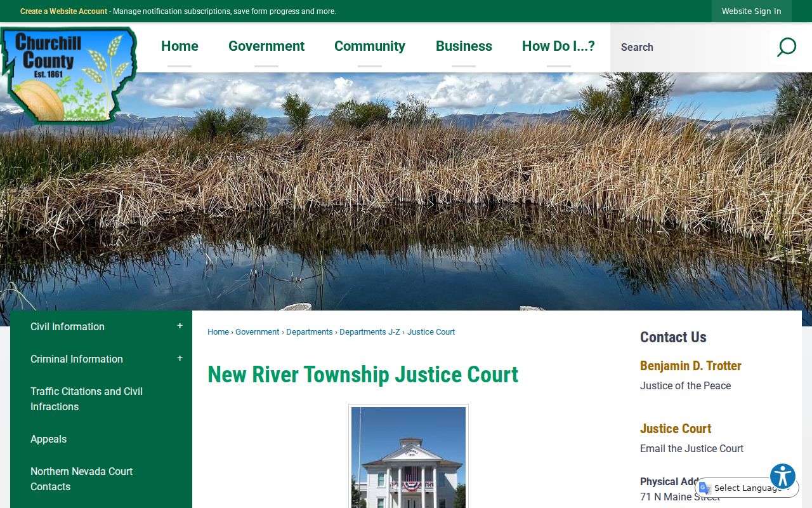Open the Home menu
Viewport: 812px width, 508px height.
pyautogui.click(x=180, y=46)
